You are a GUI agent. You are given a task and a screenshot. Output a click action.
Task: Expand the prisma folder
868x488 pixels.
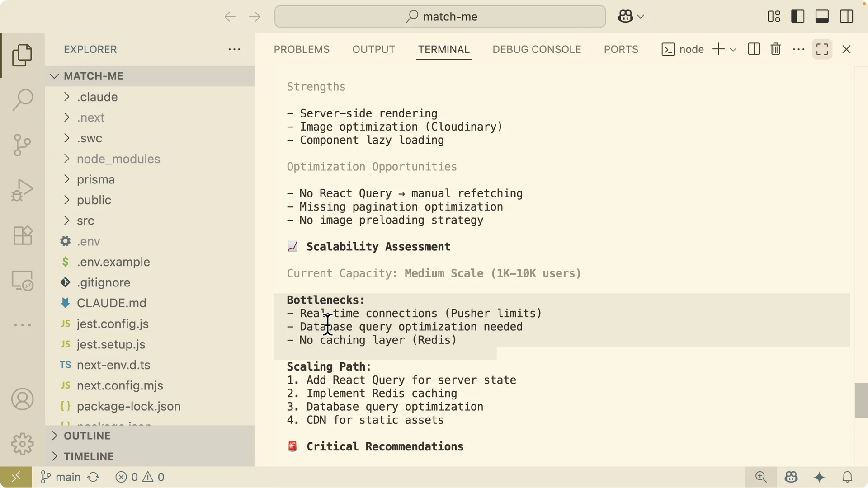click(150, 179)
